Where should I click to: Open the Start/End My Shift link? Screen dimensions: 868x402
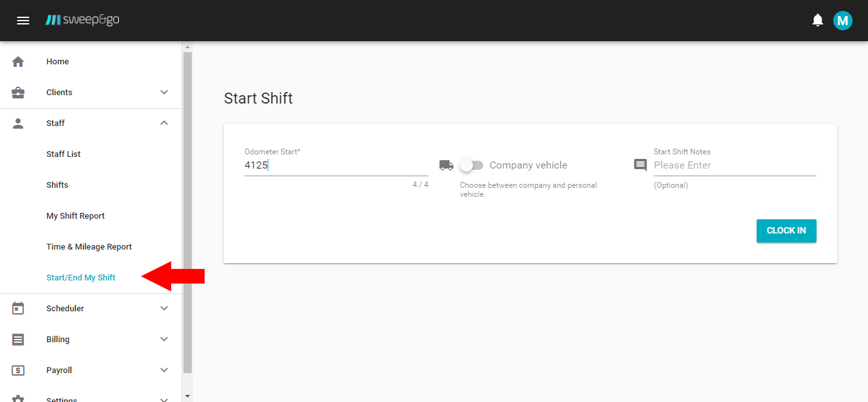pos(81,278)
